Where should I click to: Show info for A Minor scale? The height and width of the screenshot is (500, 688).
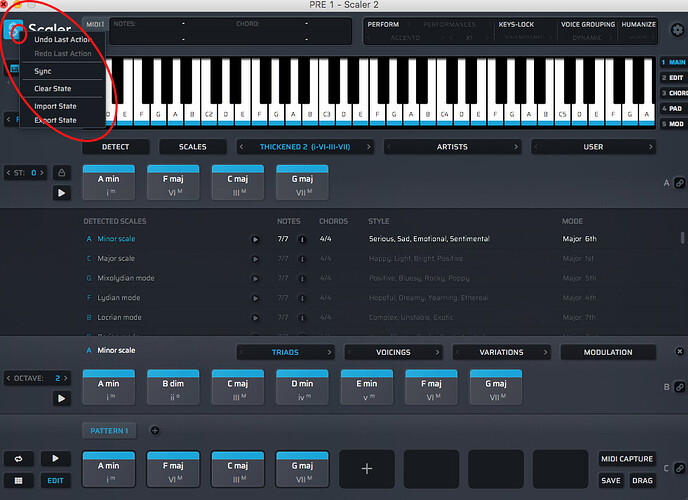tap(302, 239)
